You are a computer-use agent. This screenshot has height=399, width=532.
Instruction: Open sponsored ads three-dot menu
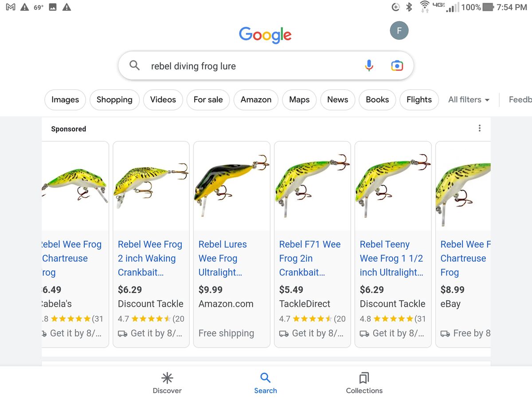pos(479,129)
